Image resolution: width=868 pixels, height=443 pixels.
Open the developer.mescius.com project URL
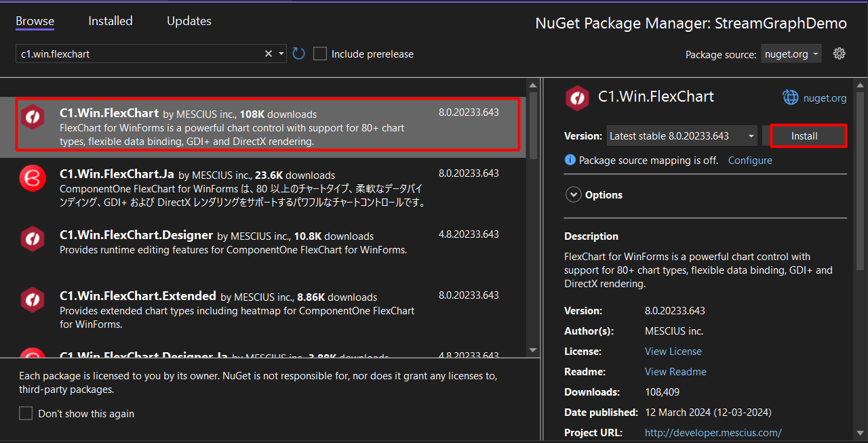pos(713,433)
